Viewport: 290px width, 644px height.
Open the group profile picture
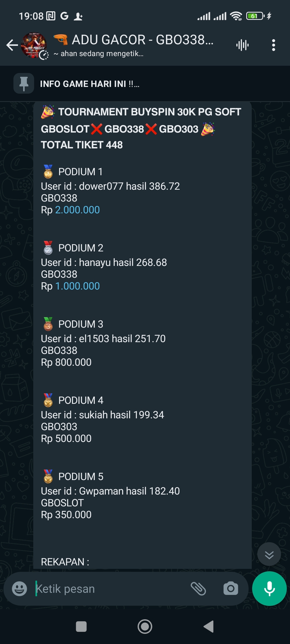click(x=34, y=45)
